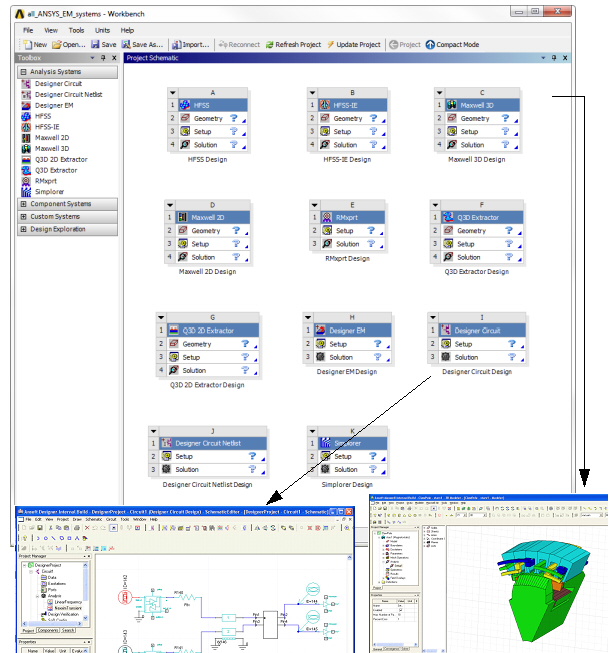The image size is (609, 653).
Task: Open the Toolbox panel options arrow
Action: [x=92, y=58]
